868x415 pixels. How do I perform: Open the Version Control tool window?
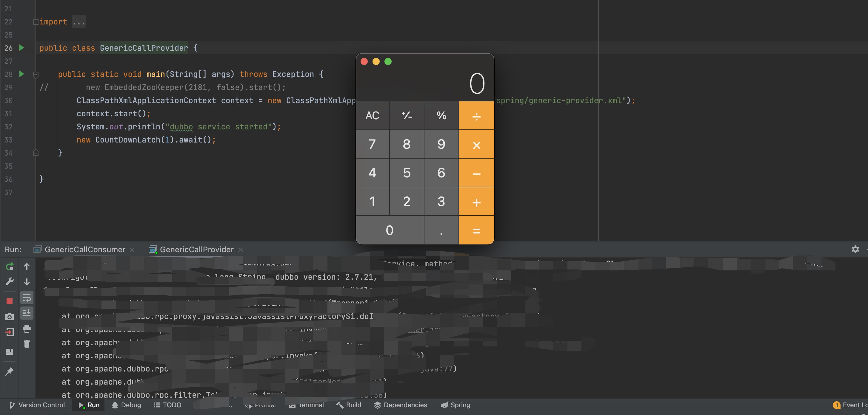point(37,405)
